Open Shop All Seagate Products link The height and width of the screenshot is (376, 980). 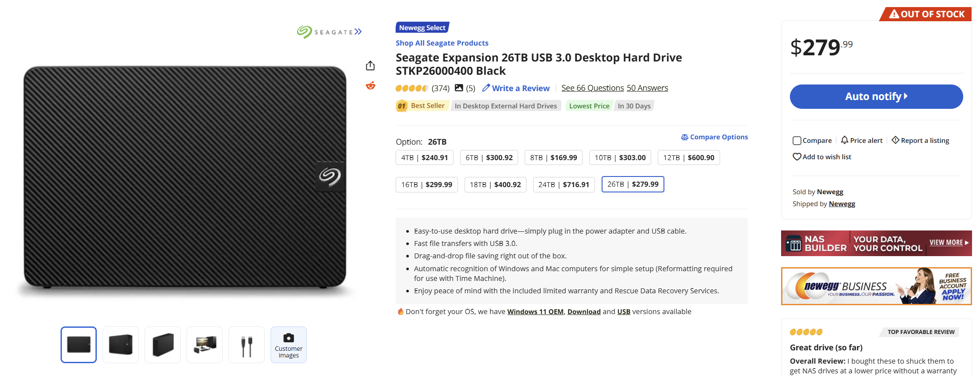click(442, 43)
